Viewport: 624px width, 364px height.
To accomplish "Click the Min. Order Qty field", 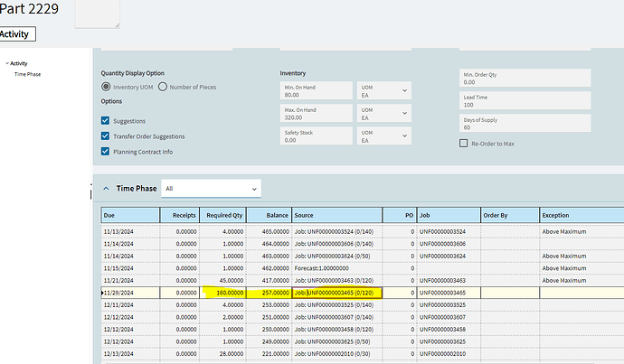I will click(x=525, y=78).
